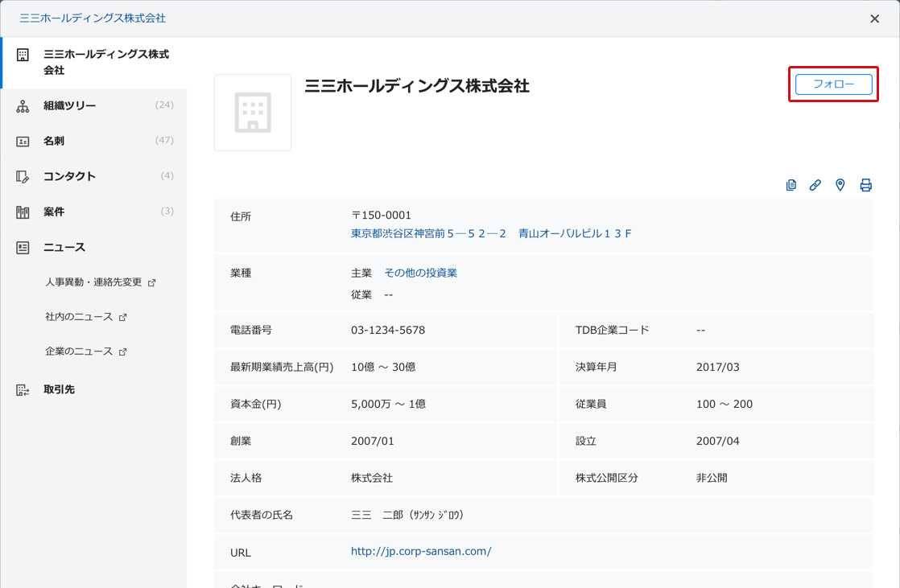
Task: Click the postal code 〒150-0001
Action: click(381, 215)
